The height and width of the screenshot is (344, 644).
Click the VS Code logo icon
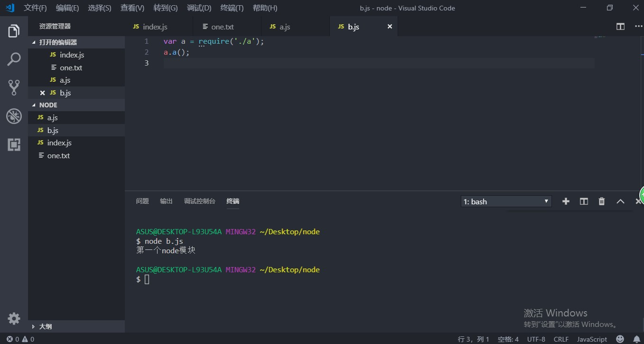click(x=10, y=8)
